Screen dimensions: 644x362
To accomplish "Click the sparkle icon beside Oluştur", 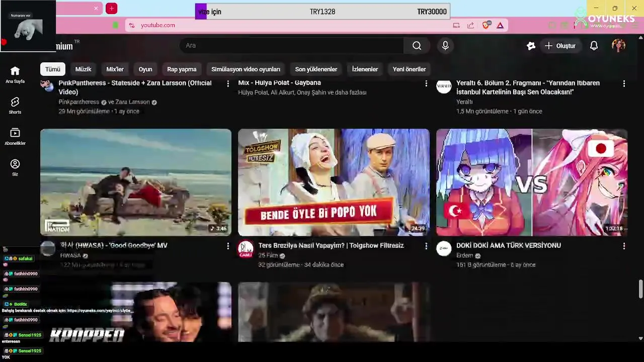I will [531, 46].
